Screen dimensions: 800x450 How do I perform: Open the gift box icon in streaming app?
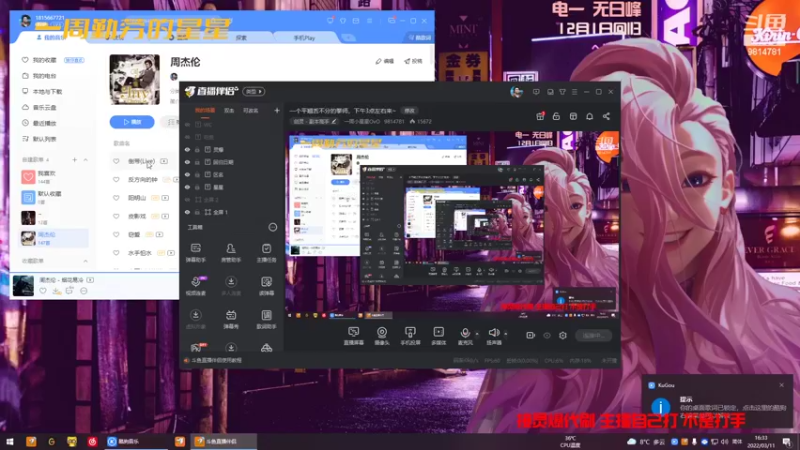(x=540, y=116)
